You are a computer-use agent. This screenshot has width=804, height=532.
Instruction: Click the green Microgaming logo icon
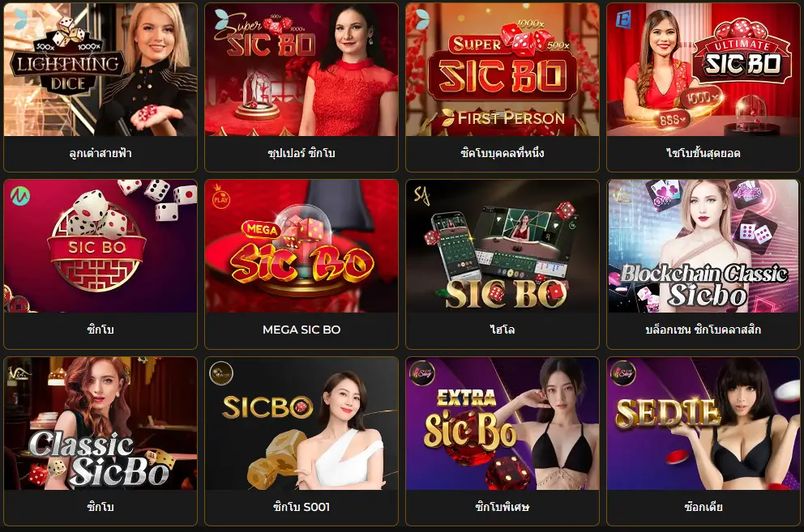click(20, 196)
